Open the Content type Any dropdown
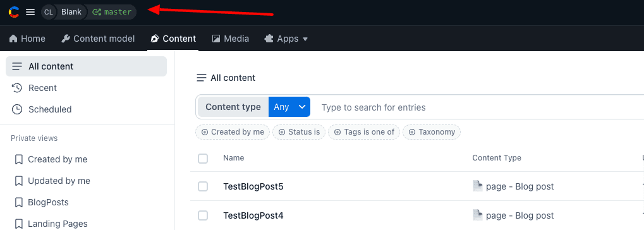This screenshot has width=644, height=230. 289,107
